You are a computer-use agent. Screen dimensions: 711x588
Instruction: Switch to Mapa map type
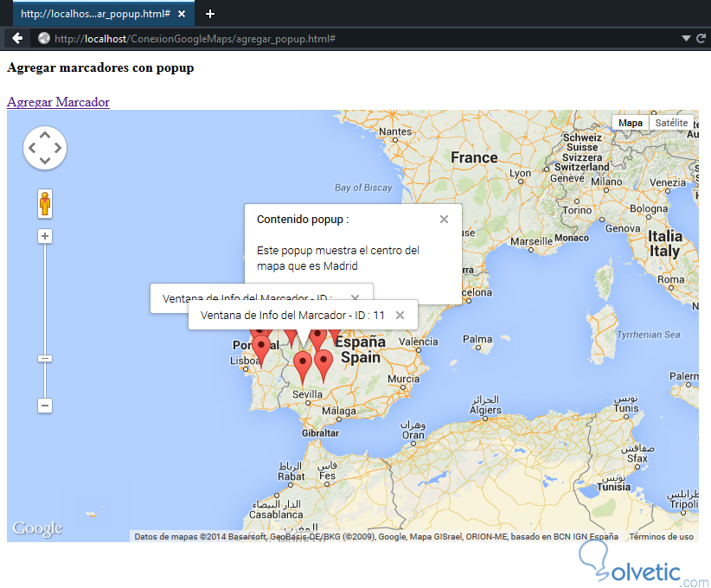631,123
